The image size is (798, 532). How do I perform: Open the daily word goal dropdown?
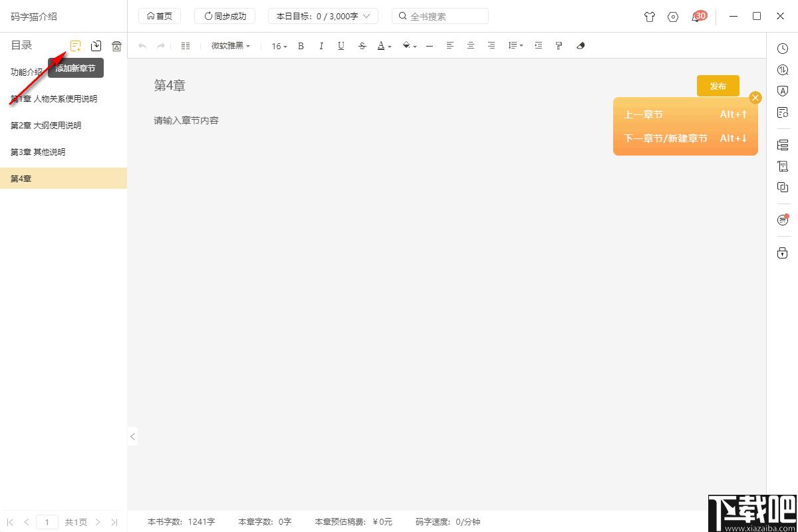pos(323,16)
